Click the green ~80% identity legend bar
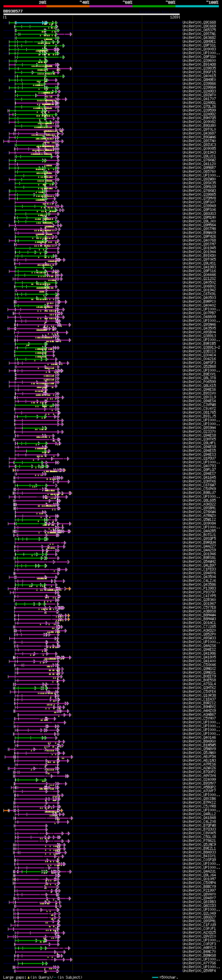Viewport: 222px width, 980px height. tap(154, 6)
